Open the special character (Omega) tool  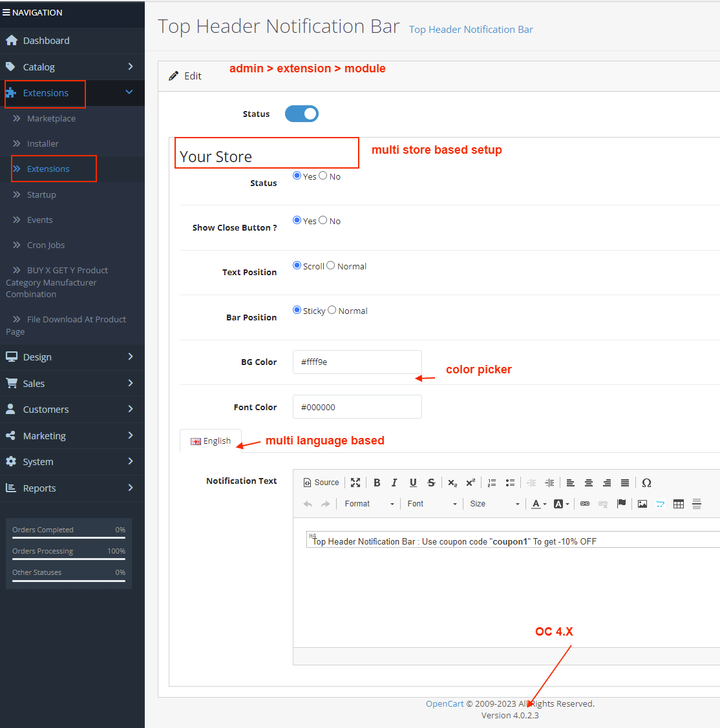pos(646,483)
